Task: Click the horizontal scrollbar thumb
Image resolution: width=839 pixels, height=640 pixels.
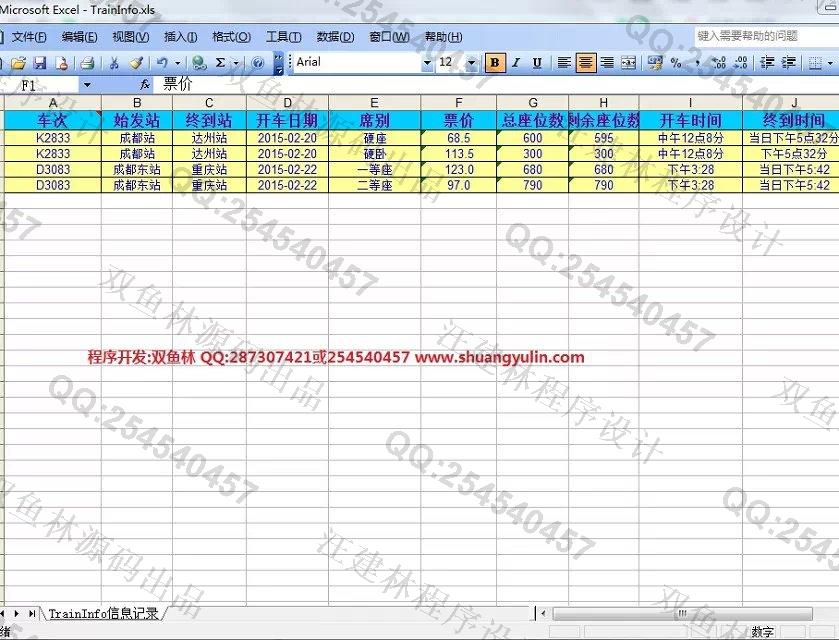Action: coord(682,614)
